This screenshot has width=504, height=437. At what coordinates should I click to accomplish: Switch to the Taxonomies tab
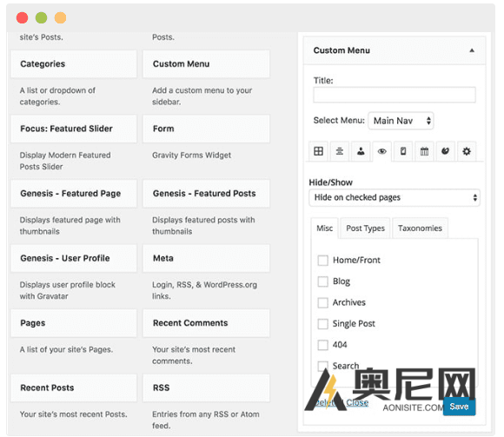coord(420,228)
